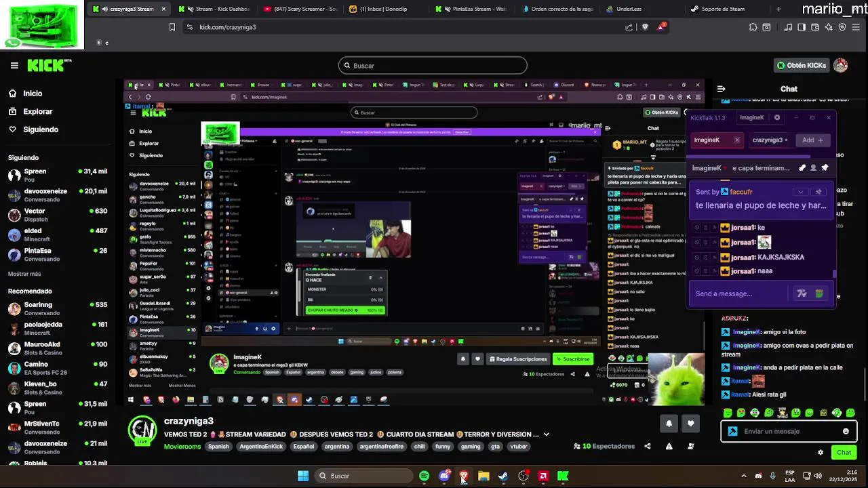The width and height of the screenshot is (868, 488).
Task: Click the green Chat send button
Action: click(844, 452)
